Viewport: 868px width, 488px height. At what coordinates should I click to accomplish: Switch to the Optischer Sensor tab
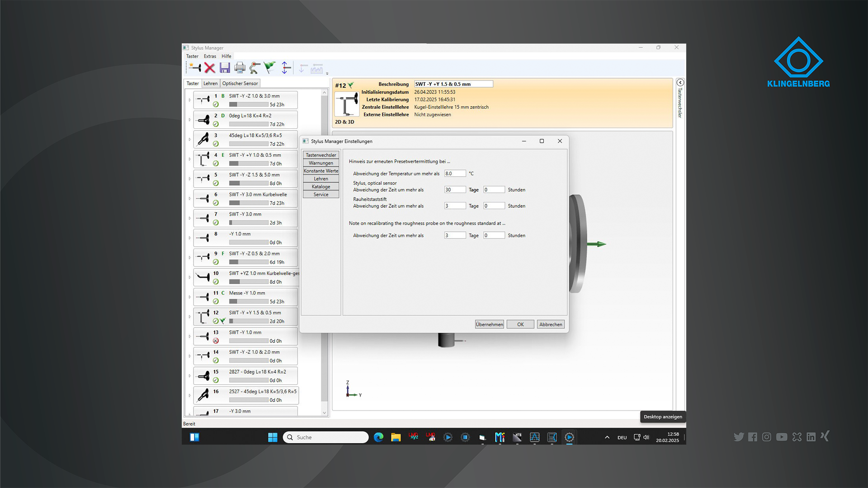click(240, 84)
